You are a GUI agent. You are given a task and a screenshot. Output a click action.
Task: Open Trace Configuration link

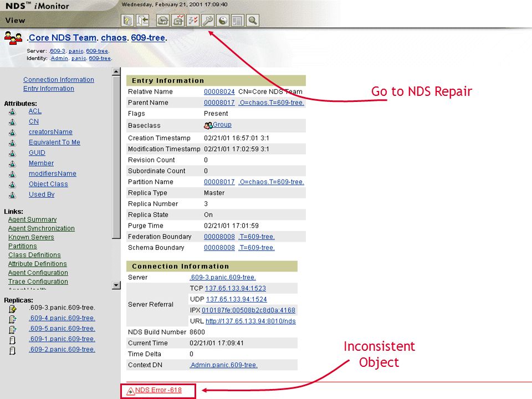point(38,282)
